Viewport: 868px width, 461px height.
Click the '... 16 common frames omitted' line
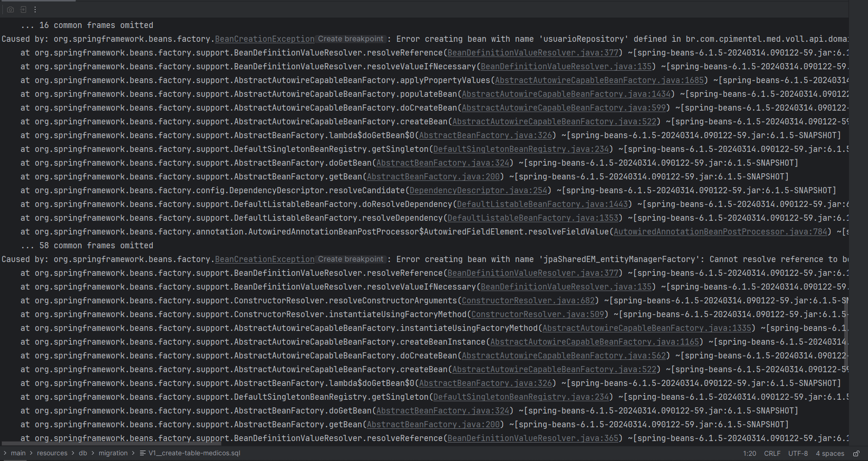[x=87, y=25]
